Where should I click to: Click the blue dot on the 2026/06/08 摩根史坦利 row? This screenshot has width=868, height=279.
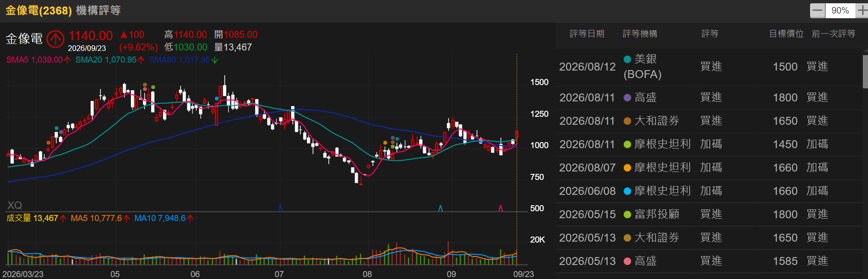coord(627,191)
